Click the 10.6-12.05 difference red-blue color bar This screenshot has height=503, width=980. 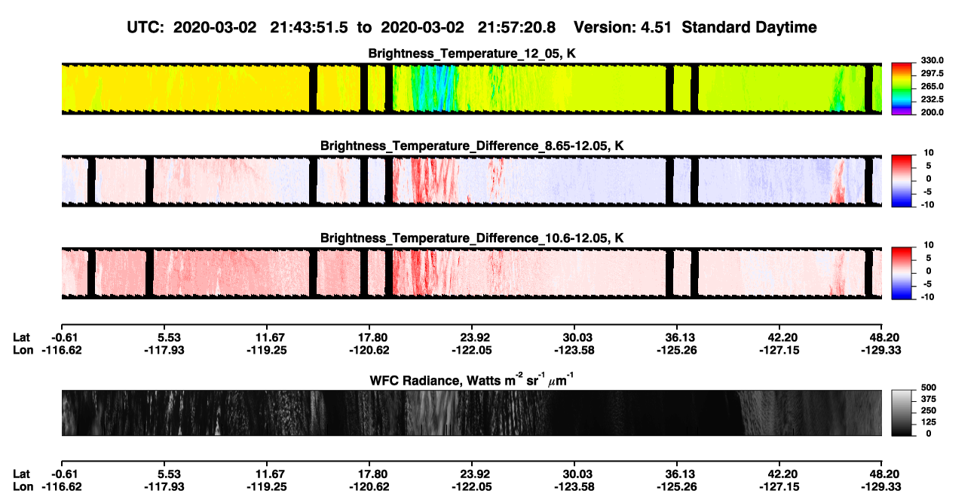[902, 271]
